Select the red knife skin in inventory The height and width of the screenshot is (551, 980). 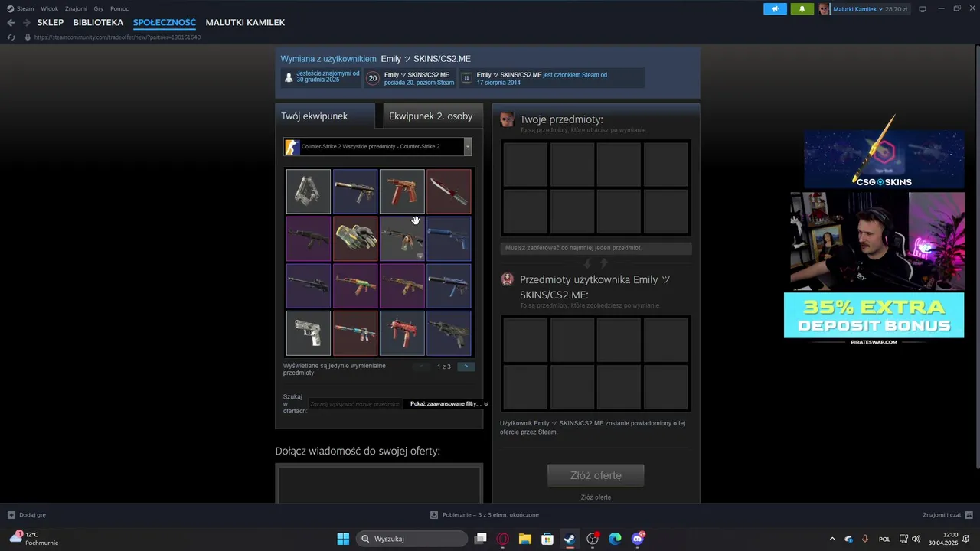point(449,191)
